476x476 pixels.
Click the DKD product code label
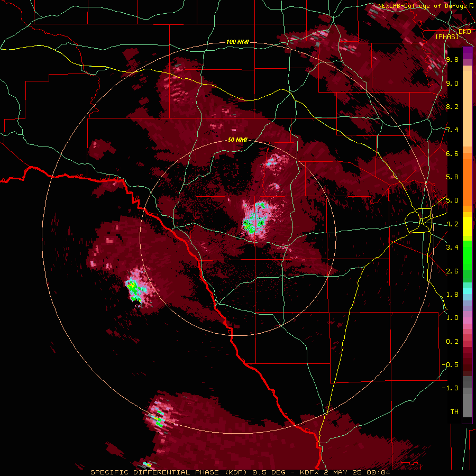coord(465,32)
